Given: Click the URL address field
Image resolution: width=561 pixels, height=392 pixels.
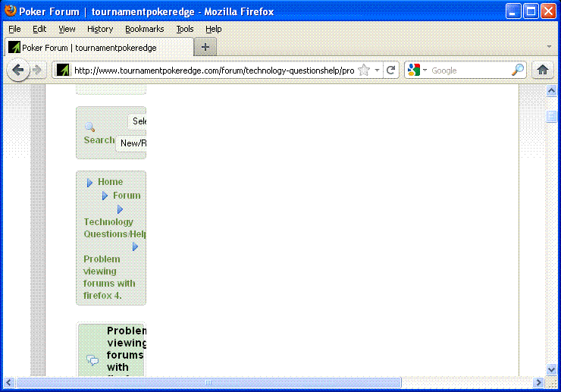Looking at the screenshot, I should 214,71.
